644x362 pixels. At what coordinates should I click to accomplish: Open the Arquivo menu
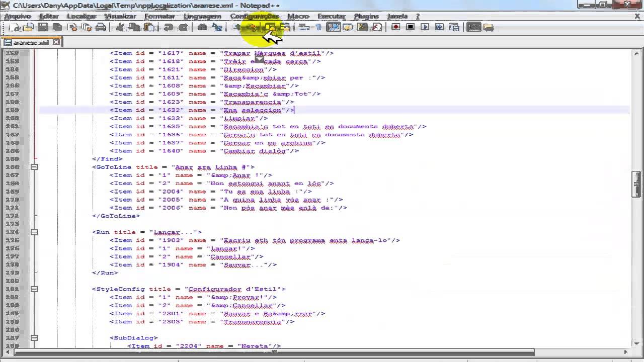18,16
